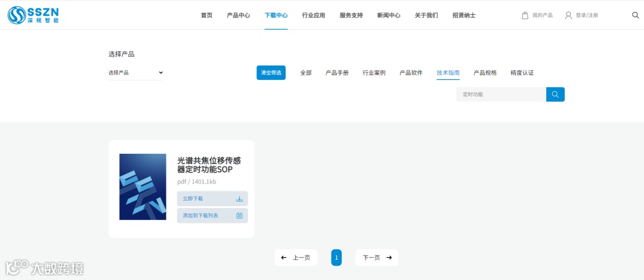Select the 行业案例 filter tab
This screenshot has height=280, width=644.
374,73
